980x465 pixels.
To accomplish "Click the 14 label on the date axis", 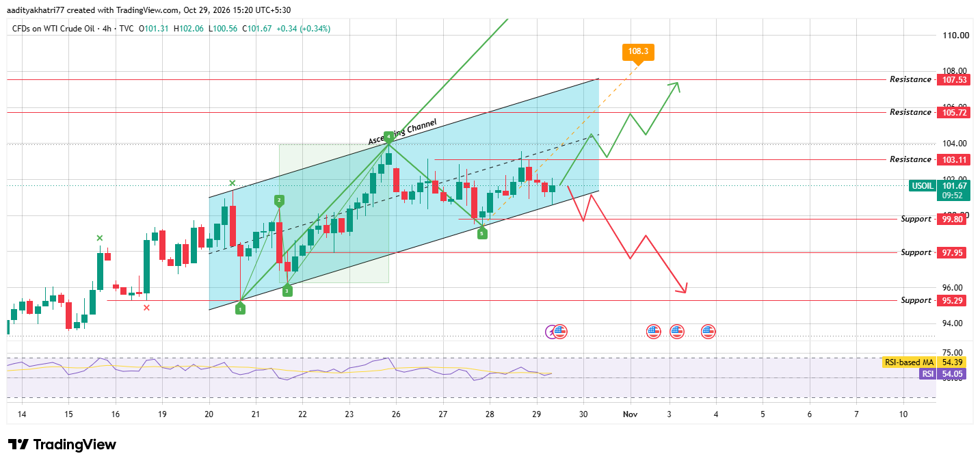I will click(x=22, y=414).
